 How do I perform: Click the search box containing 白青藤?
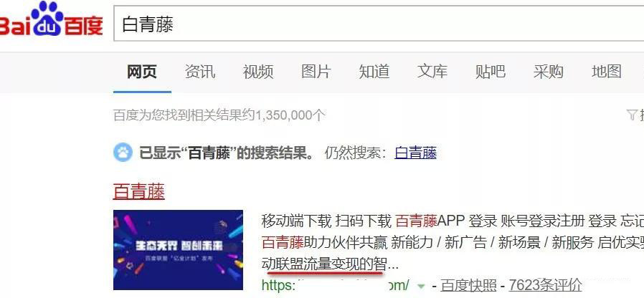379,24
